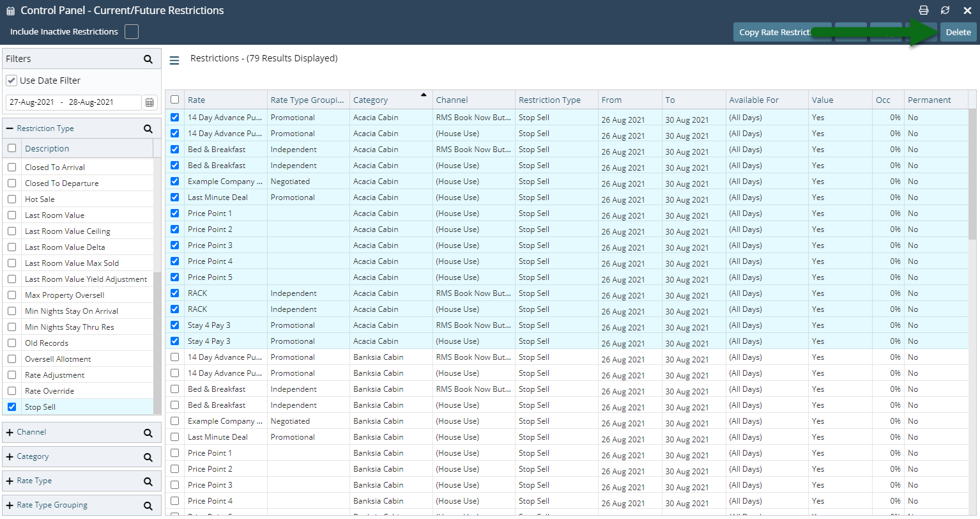Expand the Channel filter section
This screenshot has height=519, width=980.
(10, 432)
